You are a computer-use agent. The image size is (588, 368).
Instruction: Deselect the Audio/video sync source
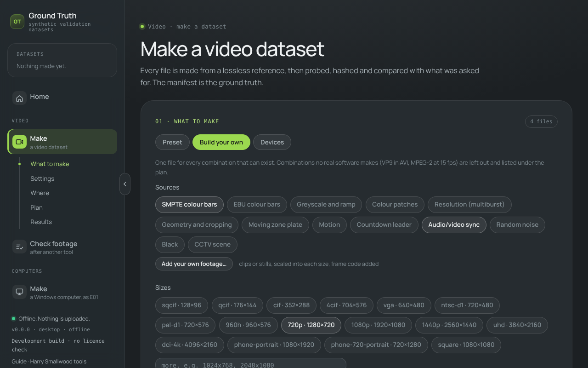coord(454,225)
